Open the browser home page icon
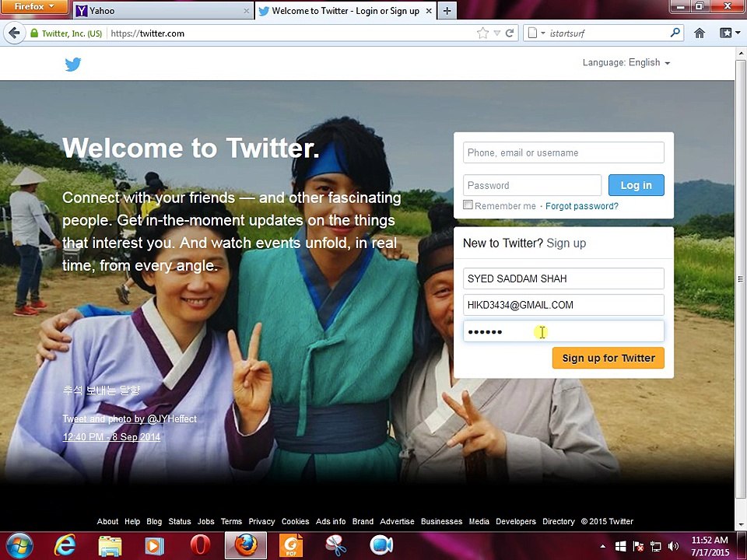The height and width of the screenshot is (560, 747). pyautogui.click(x=700, y=33)
